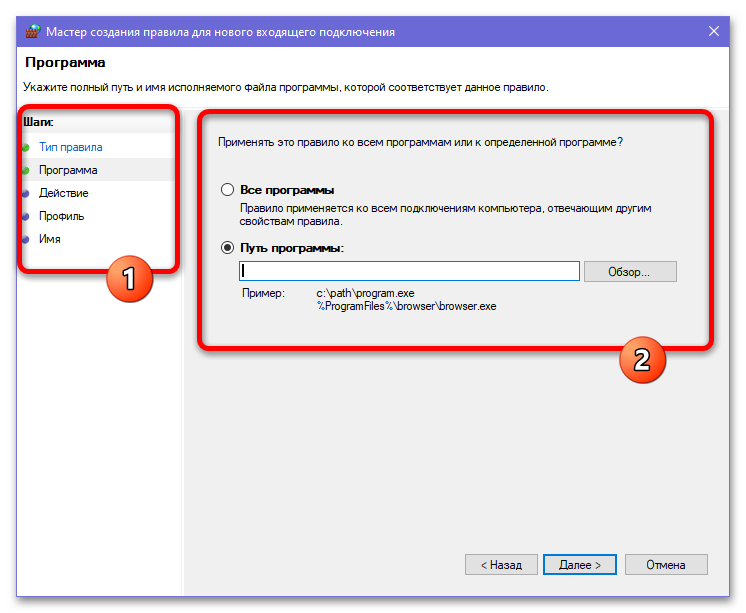Proceed with the 'Далее >' button
This screenshot has height=613, width=746.
click(579, 565)
